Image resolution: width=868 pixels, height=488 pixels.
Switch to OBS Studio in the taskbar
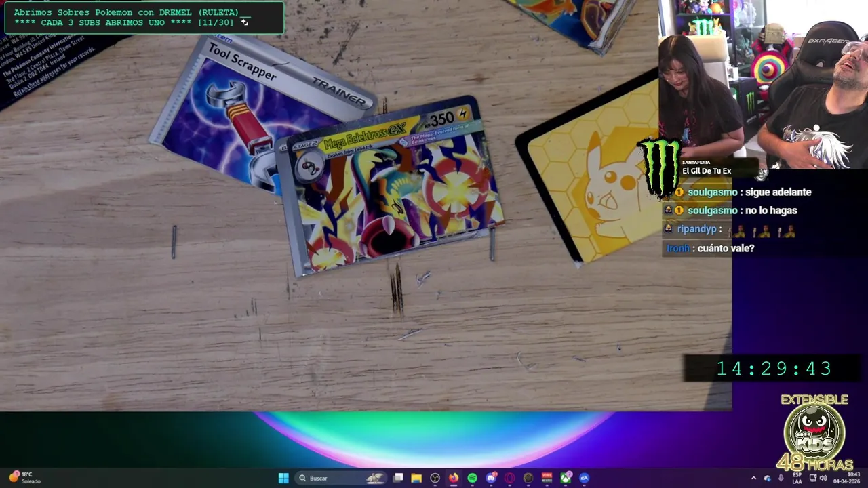tap(435, 478)
